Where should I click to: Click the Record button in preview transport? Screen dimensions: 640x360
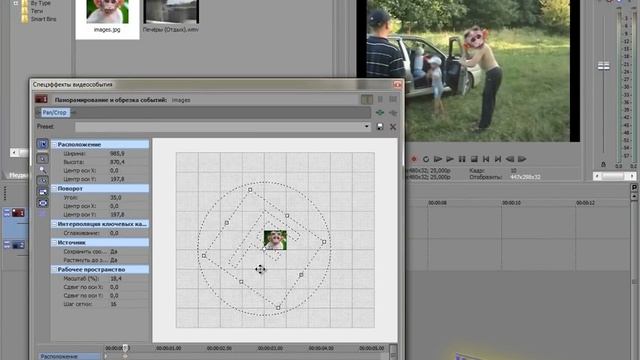(x=414, y=159)
